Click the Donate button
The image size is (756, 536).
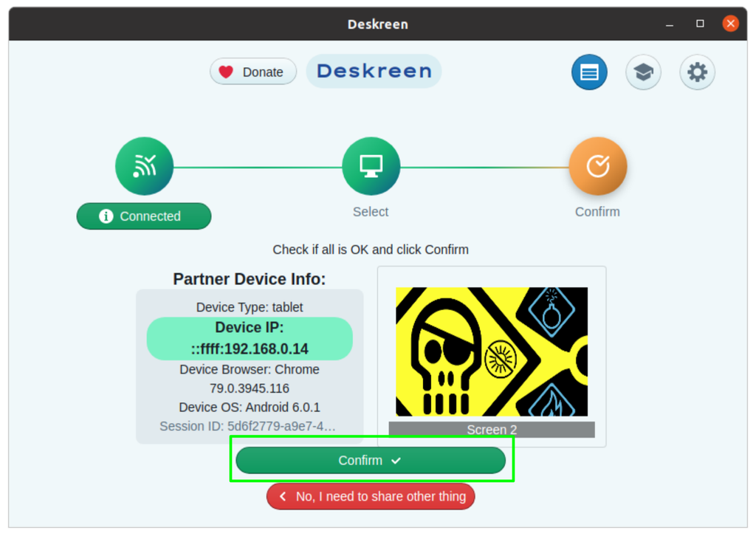(253, 72)
